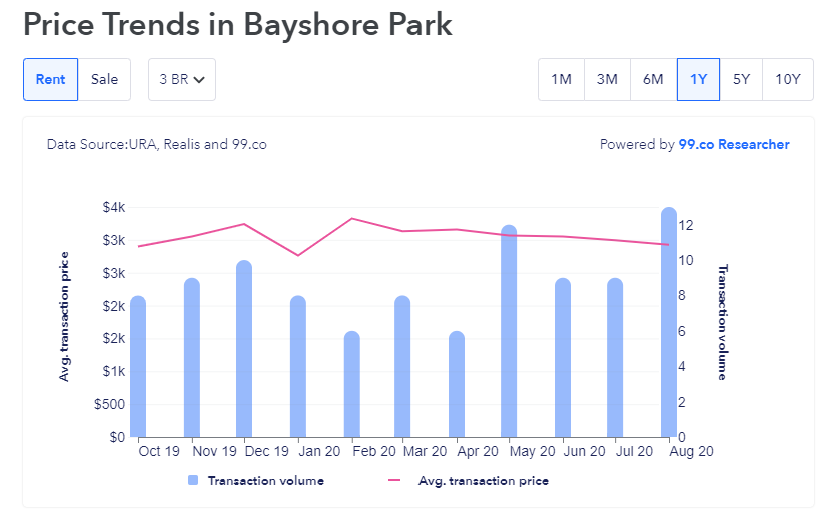Image resolution: width=835 pixels, height=525 pixels.
Task: Switch to the 5Y time range
Action: [741, 79]
